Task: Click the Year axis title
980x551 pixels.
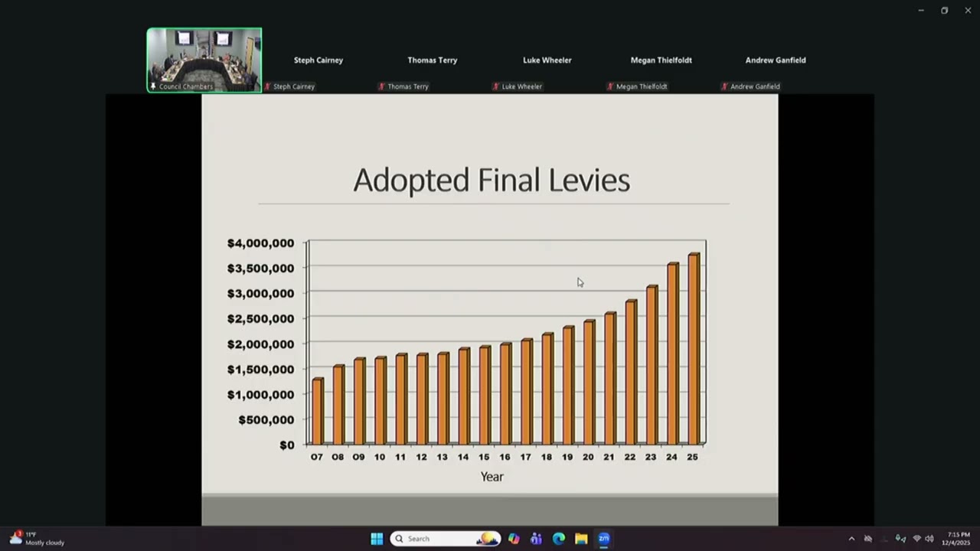Action: [492, 477]
